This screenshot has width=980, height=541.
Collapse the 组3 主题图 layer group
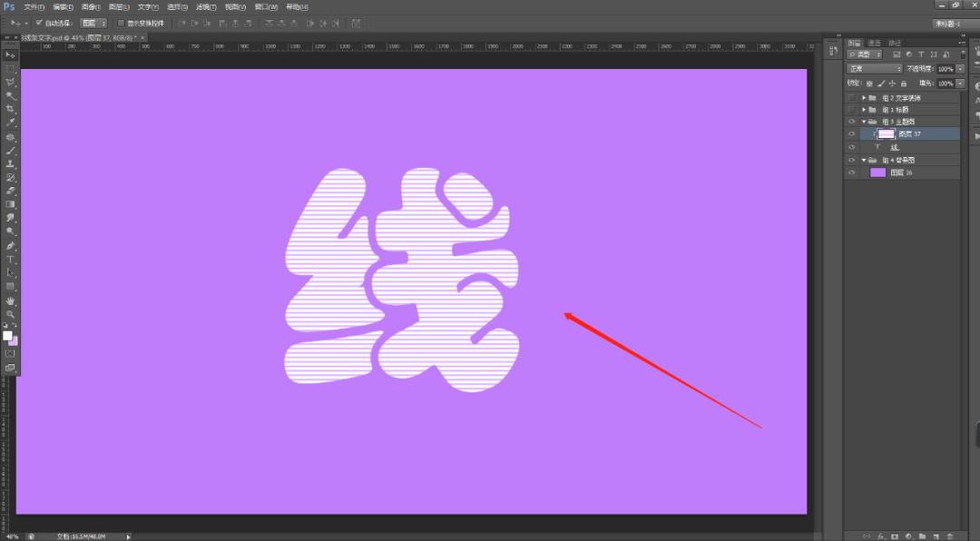click(865, 120)
